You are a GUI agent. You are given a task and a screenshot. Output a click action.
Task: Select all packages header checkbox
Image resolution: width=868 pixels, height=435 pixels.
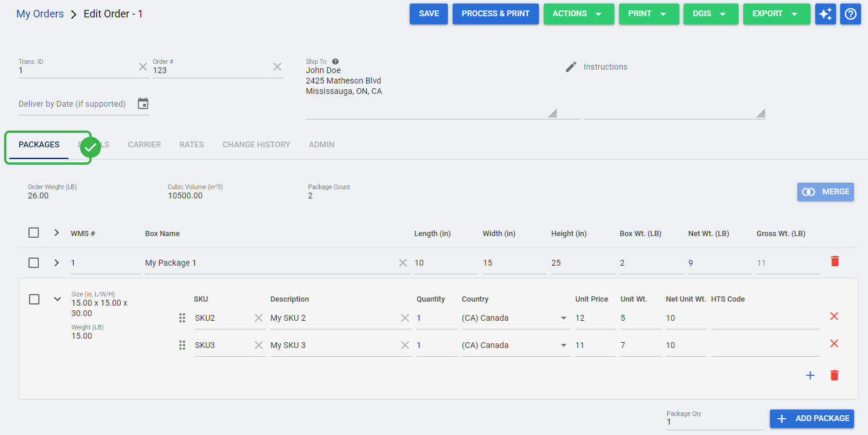click(x=34, y=233)
